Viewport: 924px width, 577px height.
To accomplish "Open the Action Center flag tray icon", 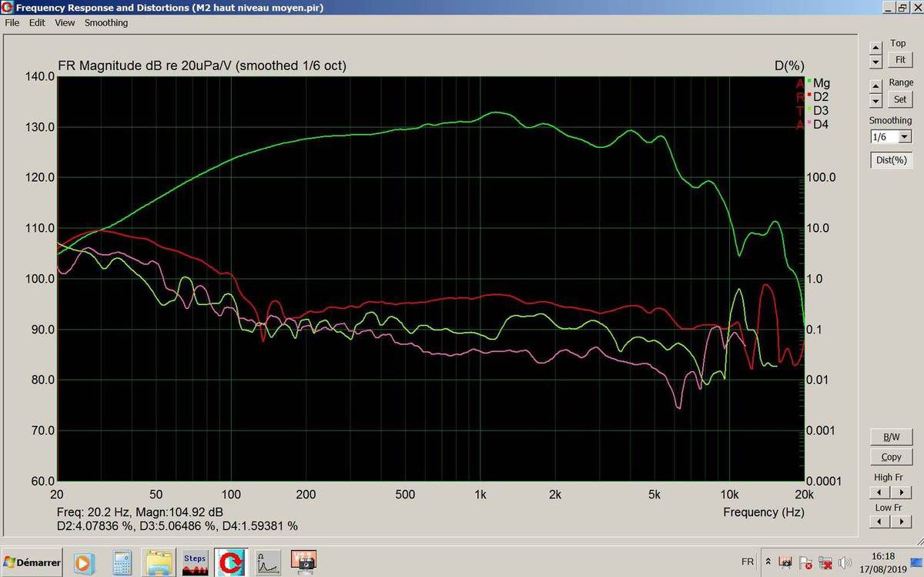I will pos(806,562).
